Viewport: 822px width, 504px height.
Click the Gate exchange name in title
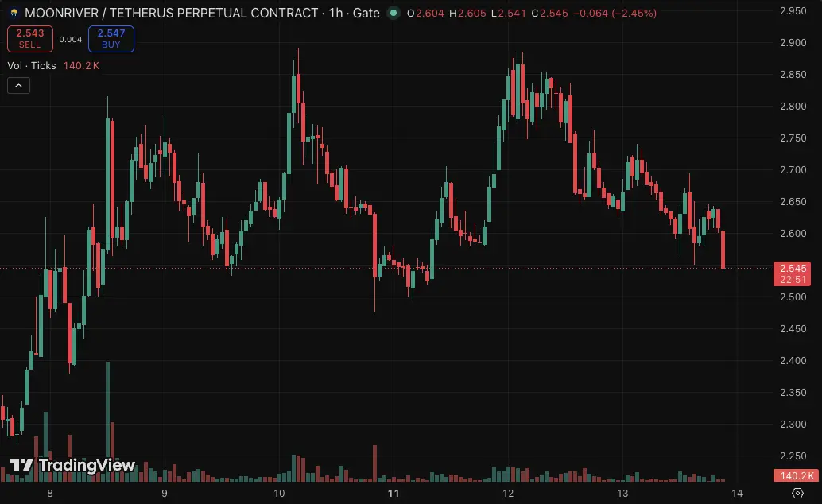pos(366,13)
